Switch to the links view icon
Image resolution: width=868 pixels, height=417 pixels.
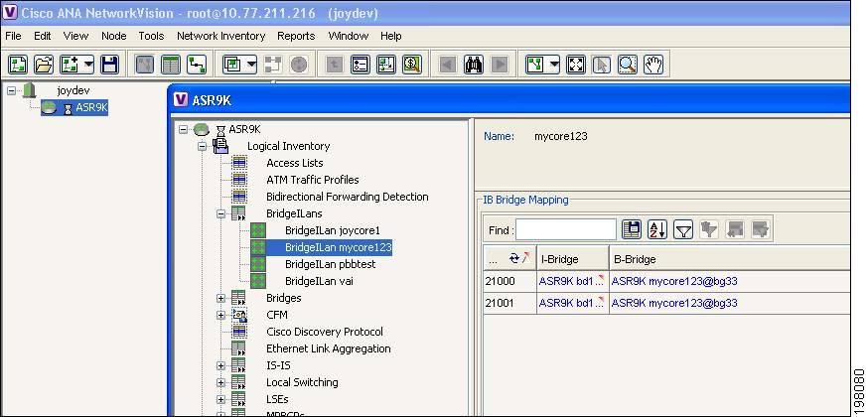click(x=197, y=65)
